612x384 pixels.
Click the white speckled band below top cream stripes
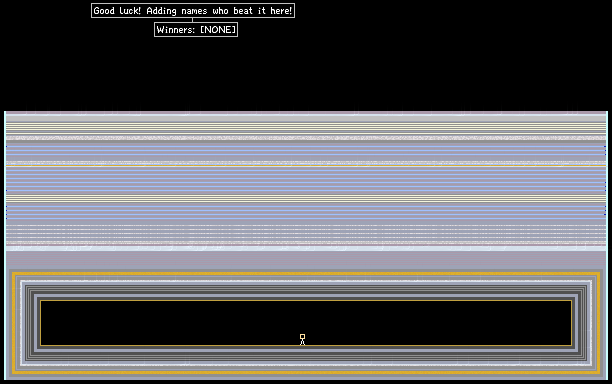pyautogui.click(x=306, y=138)
